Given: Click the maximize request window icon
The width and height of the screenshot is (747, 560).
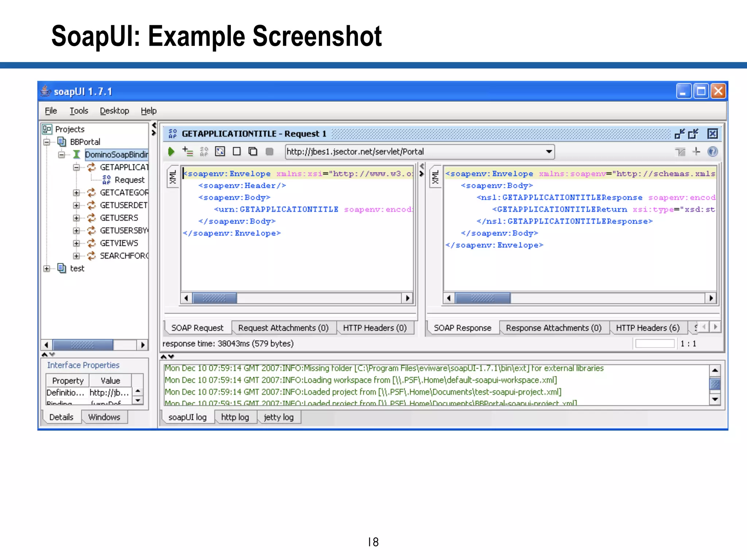Looking at the screenshot, I should [693, 134].
